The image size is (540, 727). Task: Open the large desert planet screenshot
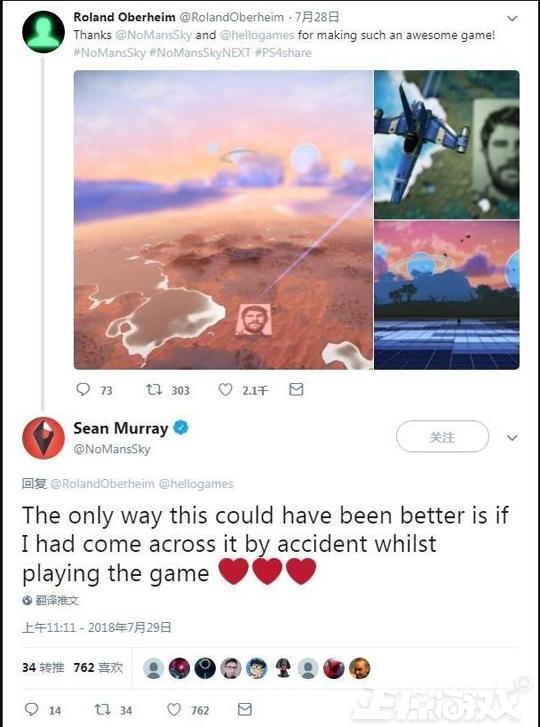coord(223,220)
